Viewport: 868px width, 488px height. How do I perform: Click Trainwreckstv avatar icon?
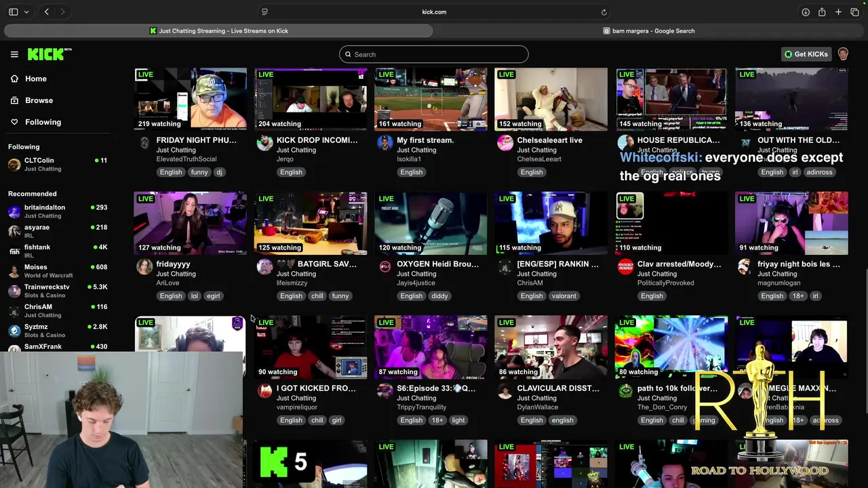click(14, 291)
